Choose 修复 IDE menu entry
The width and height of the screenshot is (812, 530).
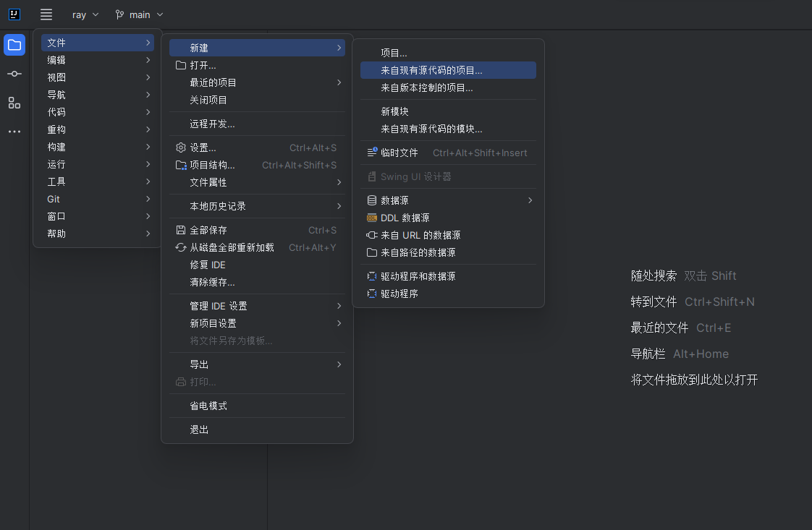pos(258,265)
